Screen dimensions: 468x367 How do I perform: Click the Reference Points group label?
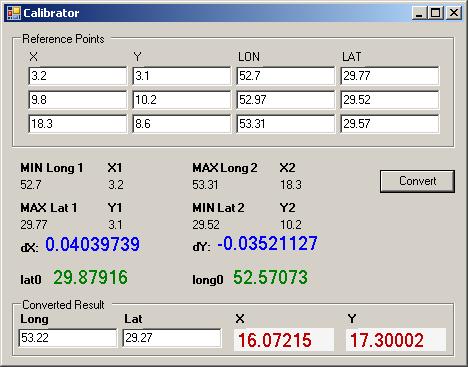click(x=63, y=39)
